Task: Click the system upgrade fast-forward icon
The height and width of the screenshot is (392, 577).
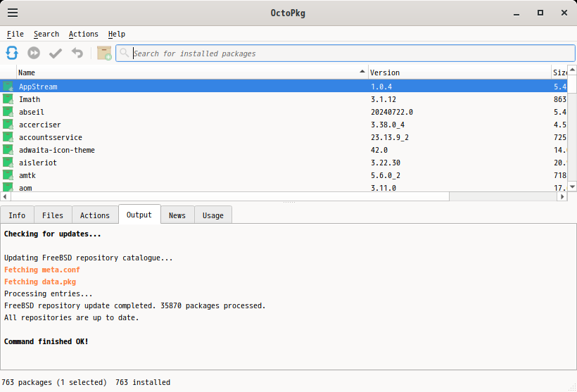Action: [x=34, y=53]
